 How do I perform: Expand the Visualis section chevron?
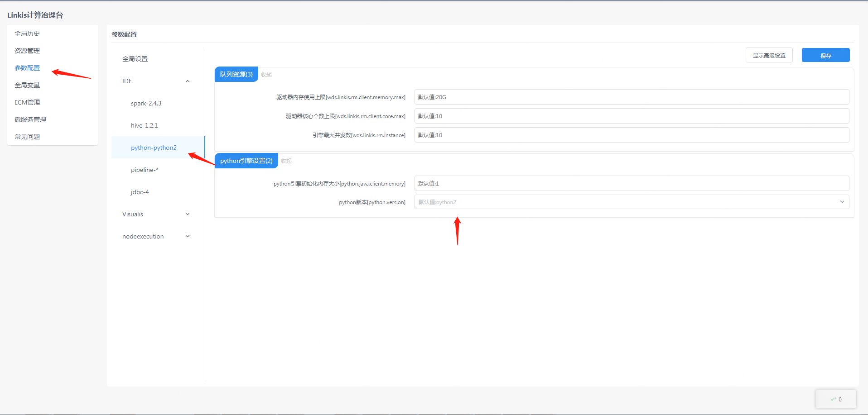point(188,214)
